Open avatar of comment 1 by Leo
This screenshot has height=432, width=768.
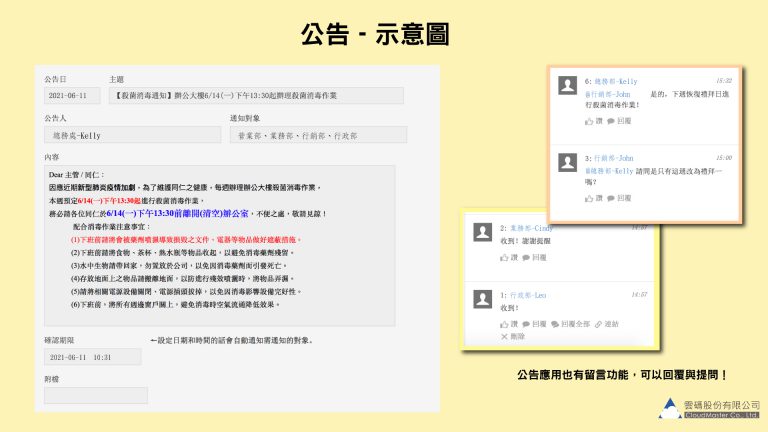pyautogui.click(x=482, y=299)
